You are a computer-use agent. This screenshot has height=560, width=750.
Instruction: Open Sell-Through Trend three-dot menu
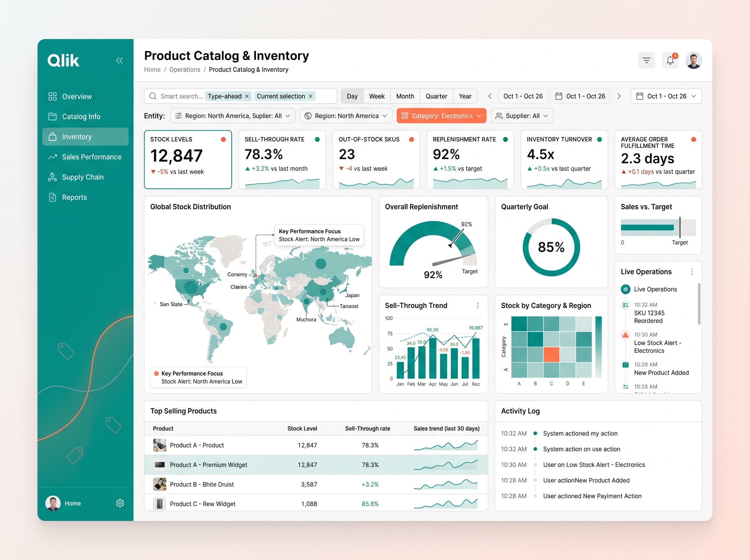(478, 305)
